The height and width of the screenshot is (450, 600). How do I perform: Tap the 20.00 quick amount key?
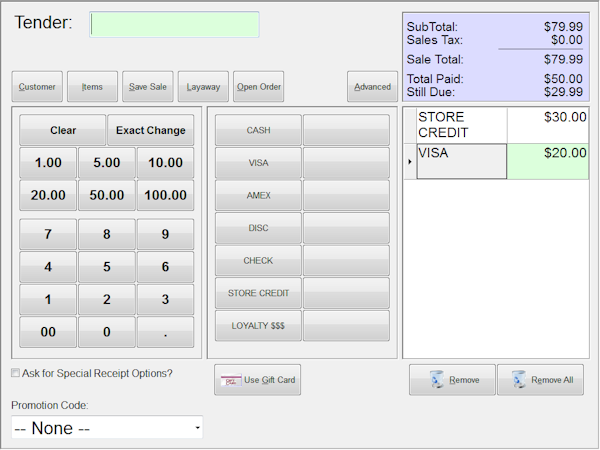pos(48,195)
